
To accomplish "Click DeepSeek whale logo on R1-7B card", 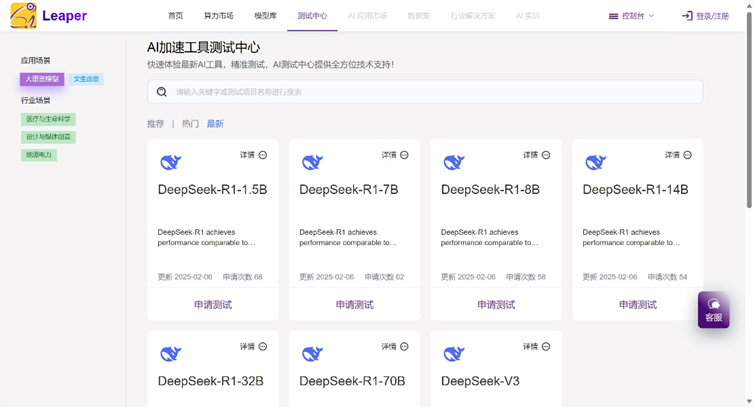I will click(x=312, y=163).
